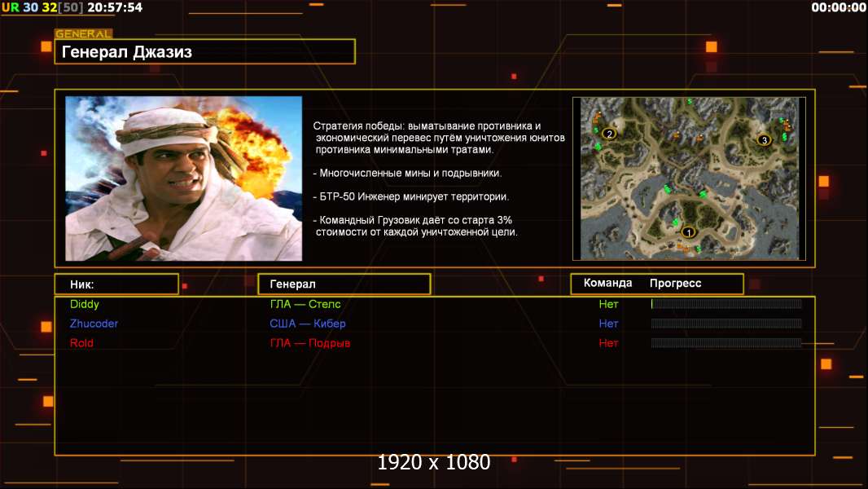The width and height of the screenshot is (868, 489).
Task: Click the 20:57:54 clock overlay
Action: tap(115, 7)
